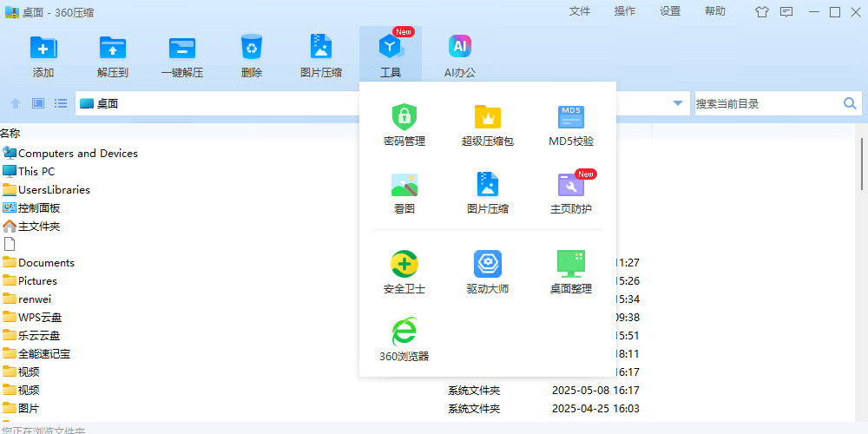Viewport: 868px width, 434px height.
Task: Switch to the list view toggle icon
Action: [x=61, y=103]
